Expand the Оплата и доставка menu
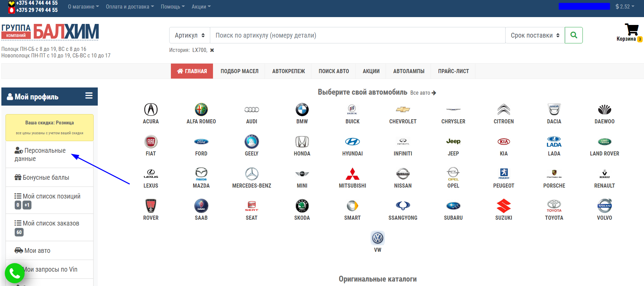Image resolution: width=644 pixels, height=286 pixels. 130,6
